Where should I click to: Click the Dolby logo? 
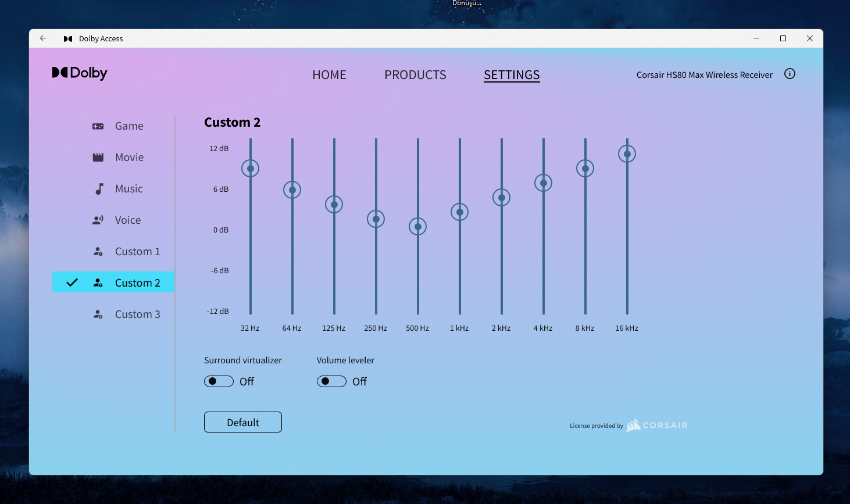[x=80, y=73]
